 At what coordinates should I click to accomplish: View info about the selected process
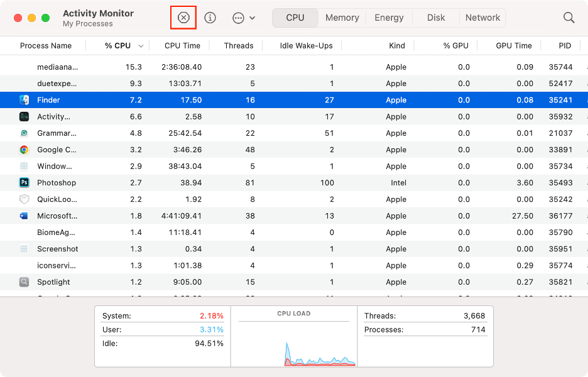210,18
